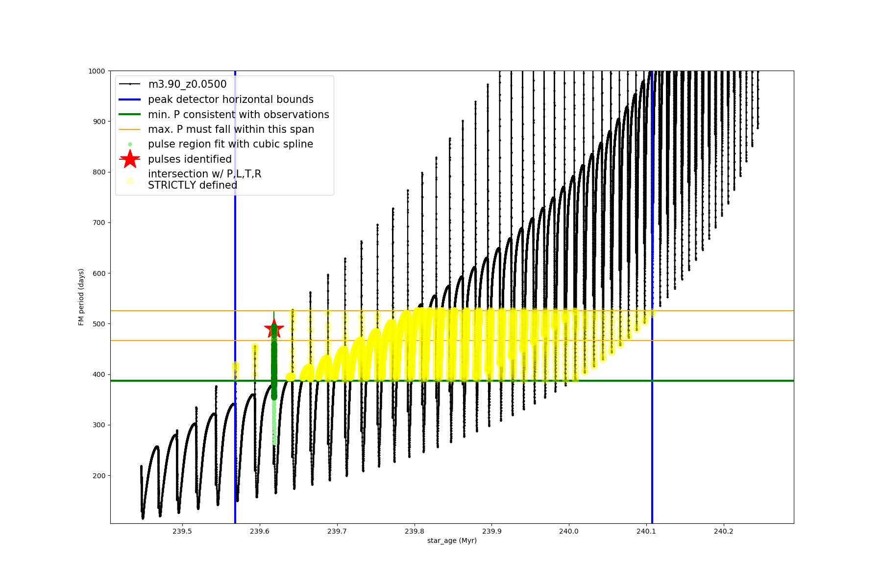Viewport: 882px width, 588px height.
Task: Click the red star icon in the legend
Action: pyautogui.click(x=130, y=159)
